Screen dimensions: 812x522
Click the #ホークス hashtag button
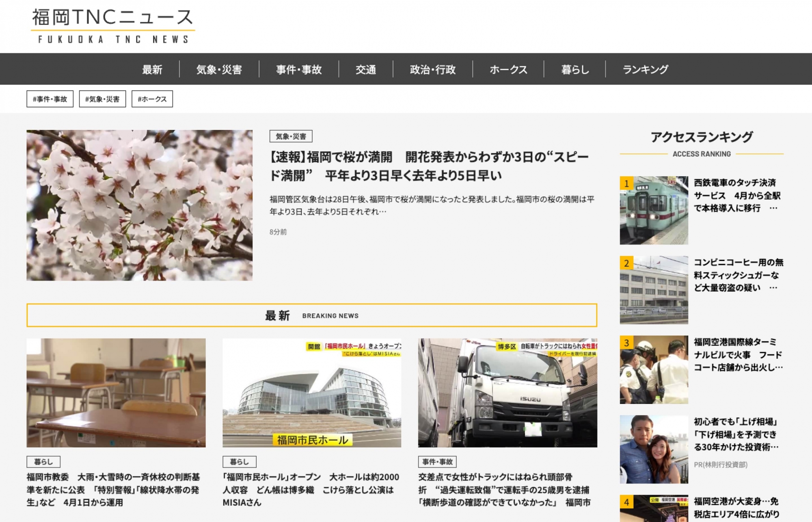click(x=152, y=99)
